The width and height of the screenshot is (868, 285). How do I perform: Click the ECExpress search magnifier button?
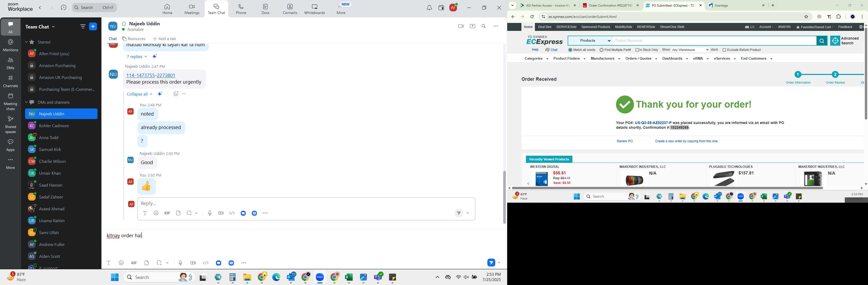coord(822,41)
